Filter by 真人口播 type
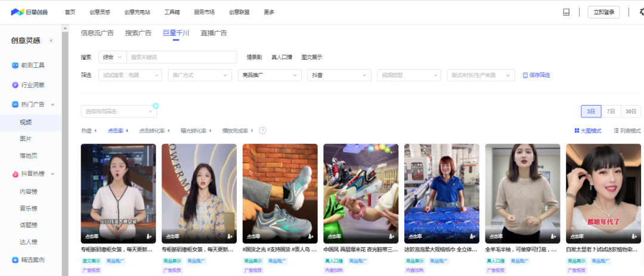 (281, 57)
